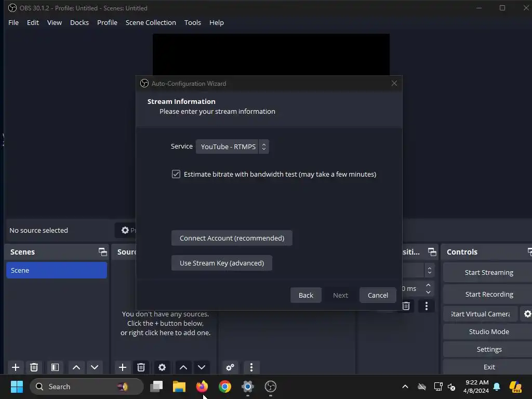Increase transition duration ms value
Screen dimensions: 532x399
coord(428,285)
